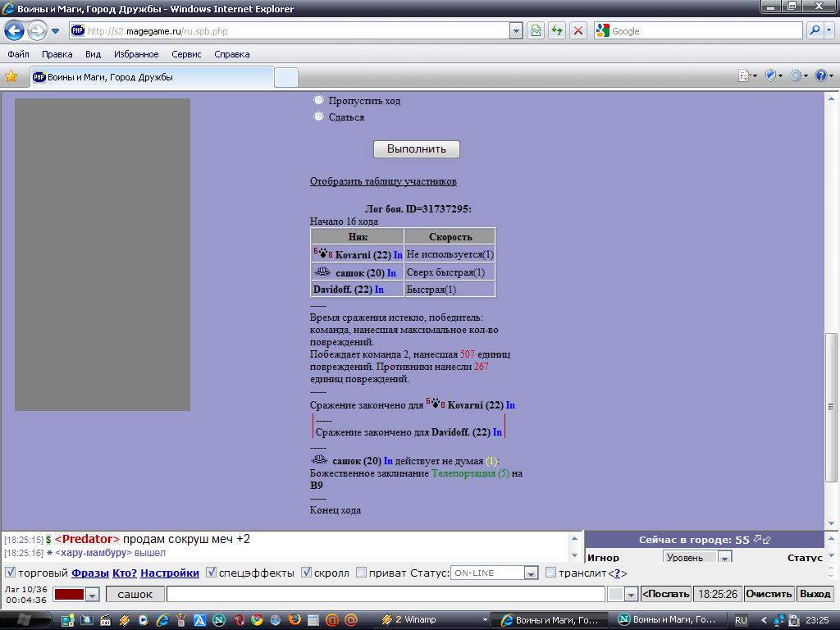Click 'Отобразить таблицу участников' link
The image size is (840, 630).
tap(383, 181)
